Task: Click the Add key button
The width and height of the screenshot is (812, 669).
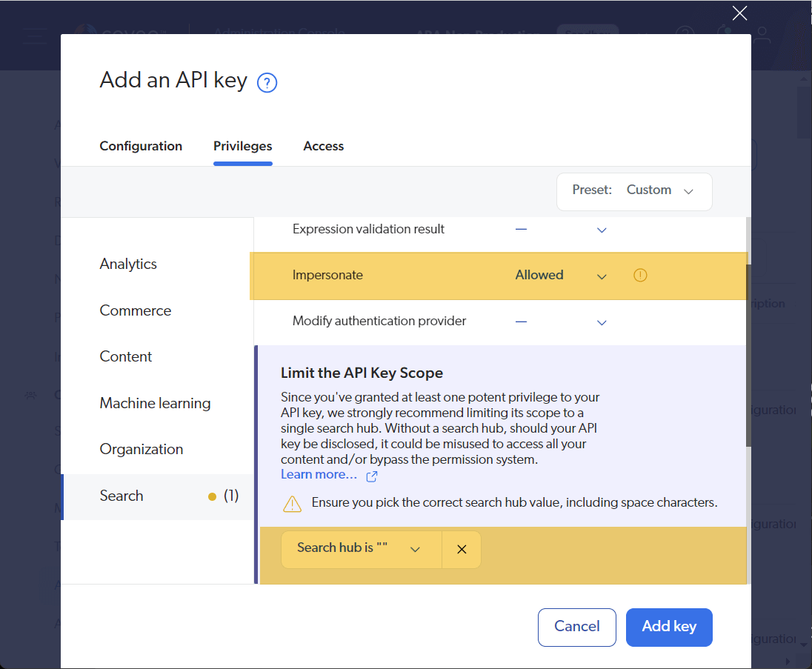Action: [x=669, y=627]
